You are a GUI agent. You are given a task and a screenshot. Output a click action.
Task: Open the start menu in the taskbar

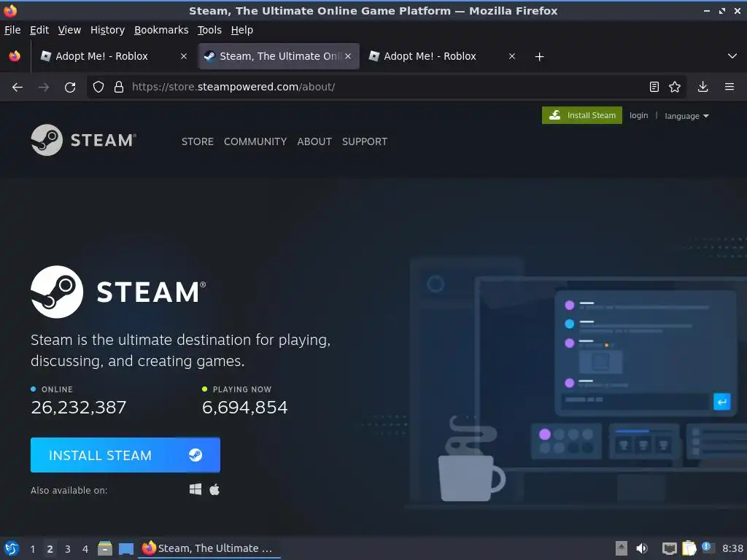12,548
